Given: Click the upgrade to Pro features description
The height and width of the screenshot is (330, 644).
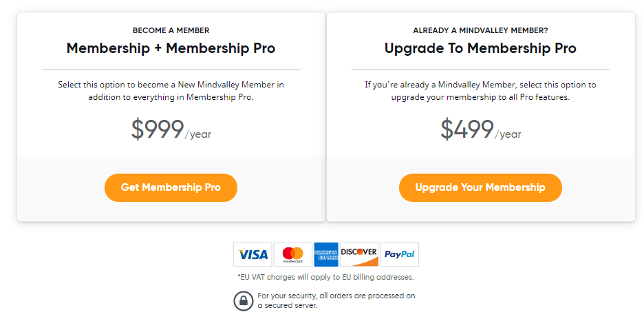Looking at the screenshot, I should pos(480,91).
